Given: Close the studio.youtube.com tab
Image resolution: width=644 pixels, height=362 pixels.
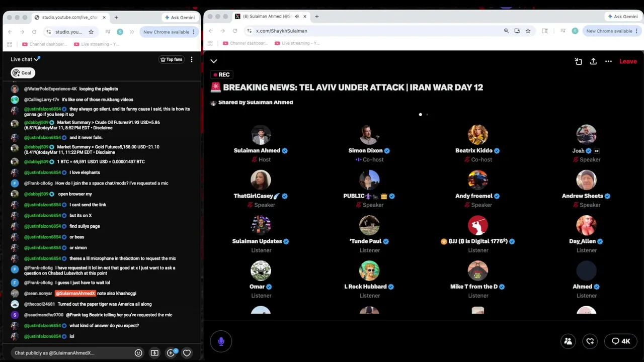Looking at the screenshot, I should 104,17.
